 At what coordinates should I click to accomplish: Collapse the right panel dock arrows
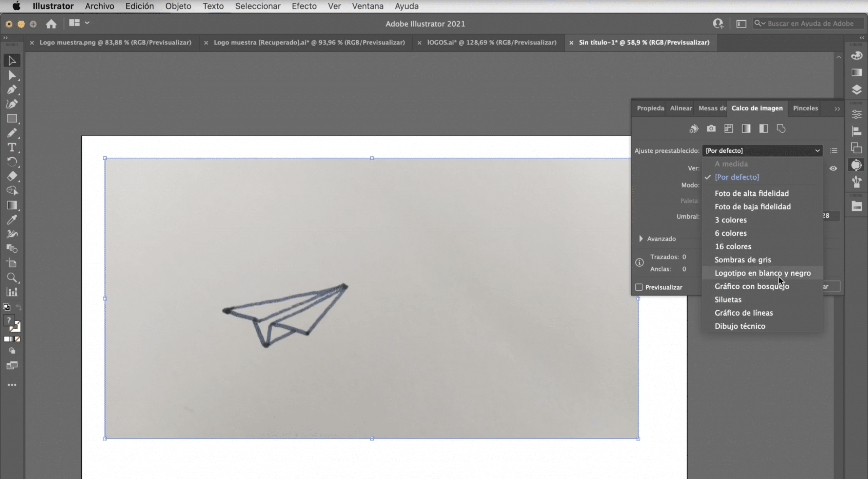862,37
